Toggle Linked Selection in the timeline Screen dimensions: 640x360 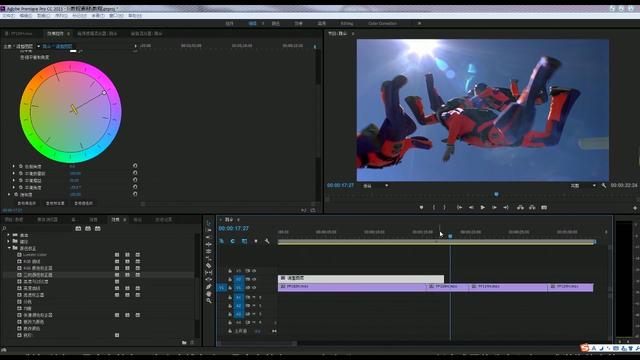click(244, 241)
